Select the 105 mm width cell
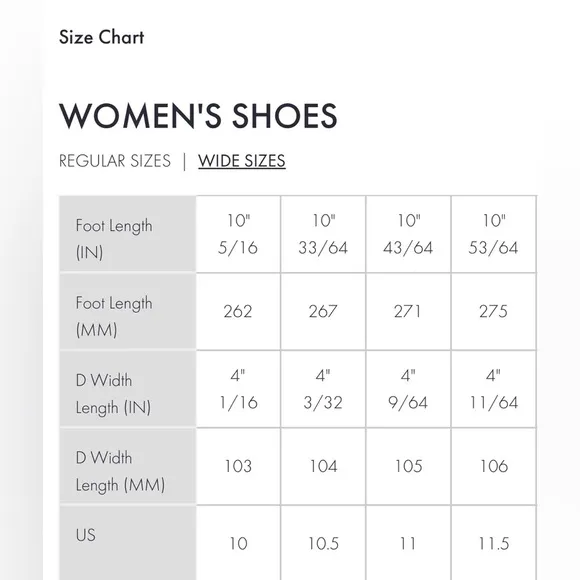The width and height of the screenshot is (580, 580). point(408,466)
